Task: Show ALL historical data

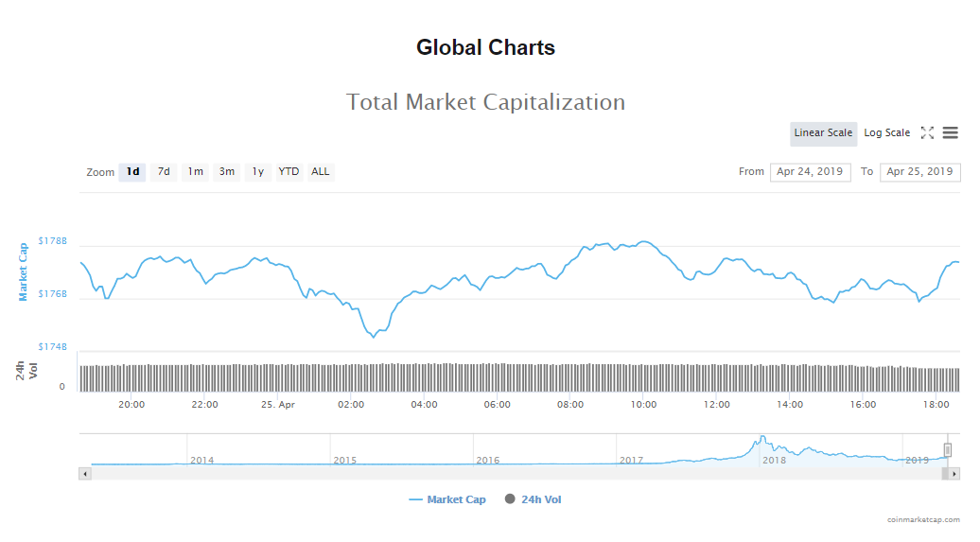Action: 321,172
